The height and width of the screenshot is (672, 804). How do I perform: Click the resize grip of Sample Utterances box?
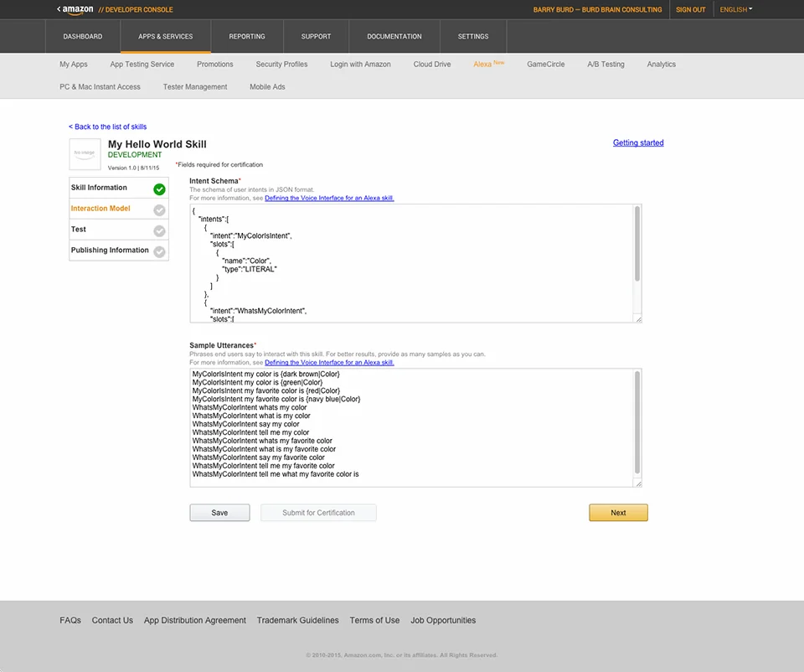click(638, 483)
